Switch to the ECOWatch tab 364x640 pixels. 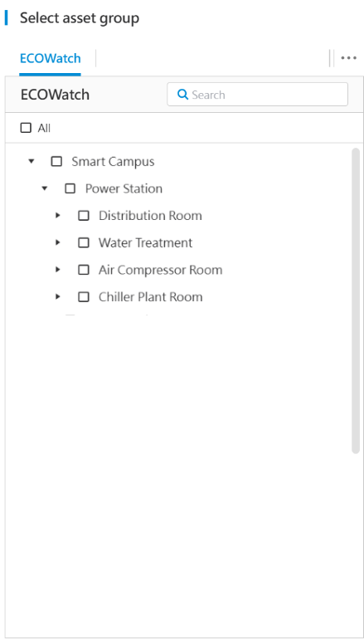pos(50,59)
